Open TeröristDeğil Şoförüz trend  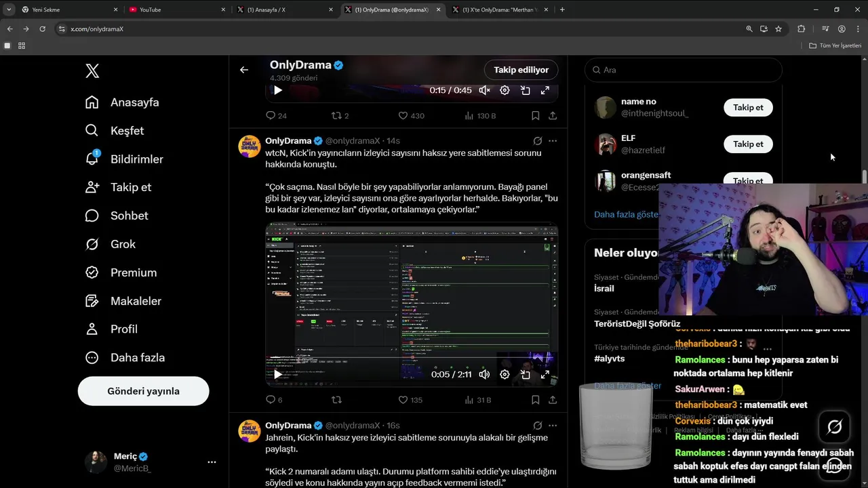point(637,324)
